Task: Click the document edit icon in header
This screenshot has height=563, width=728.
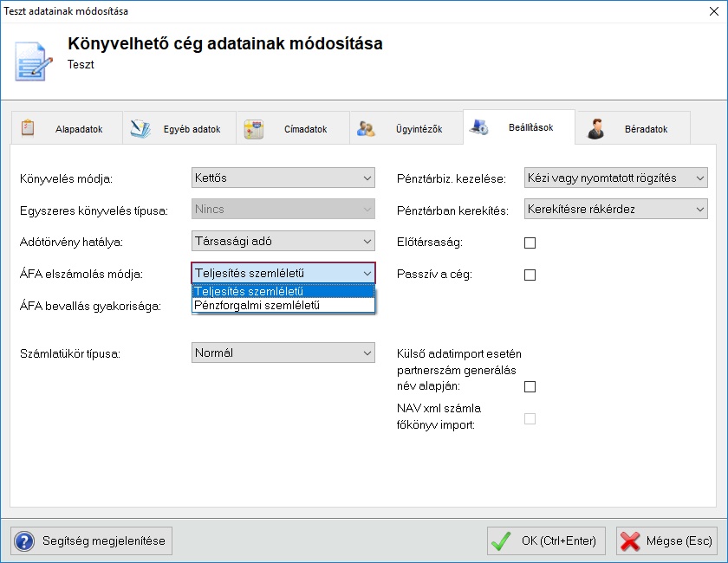Action: tap(34, 59)
